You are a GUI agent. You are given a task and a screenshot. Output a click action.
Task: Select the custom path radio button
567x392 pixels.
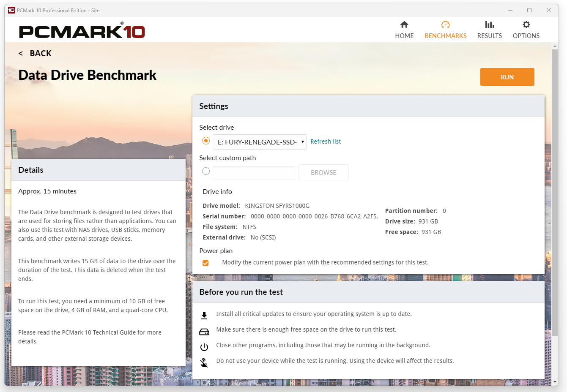click(206, 171)
